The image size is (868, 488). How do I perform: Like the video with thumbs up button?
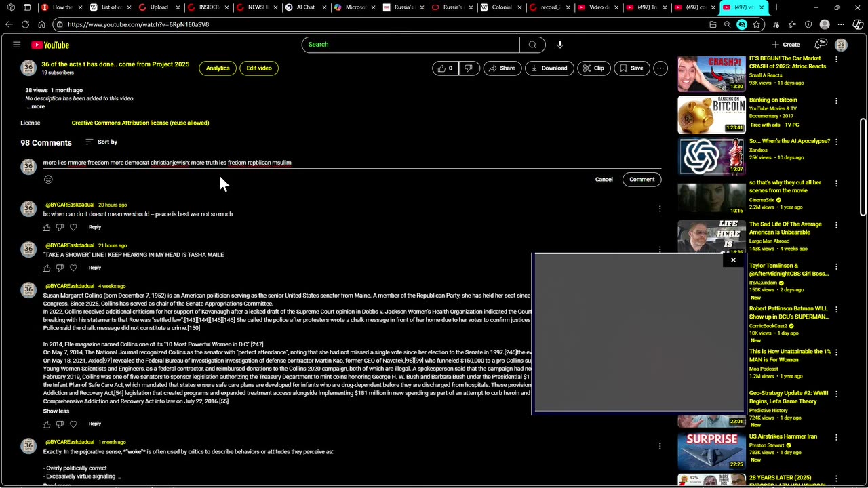(x=445, y=68)
